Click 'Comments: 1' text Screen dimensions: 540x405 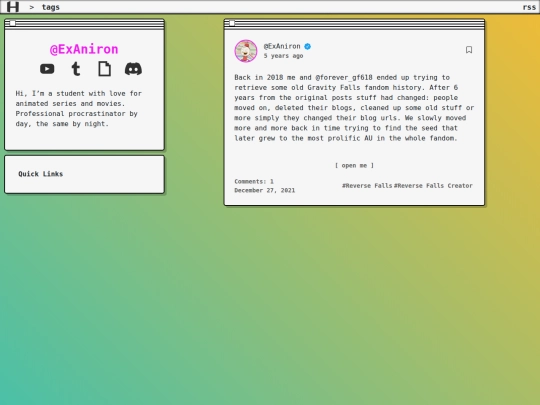(254, 181)
